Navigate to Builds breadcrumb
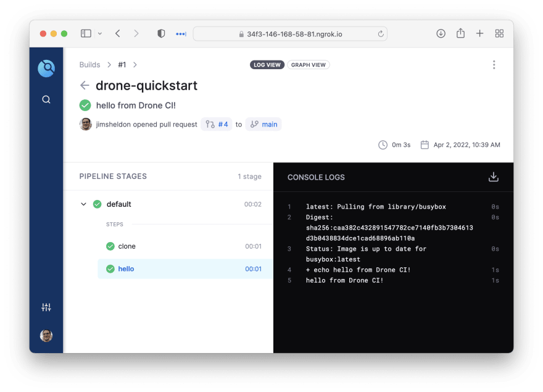 pyautogui.click(x=89, y=65)
